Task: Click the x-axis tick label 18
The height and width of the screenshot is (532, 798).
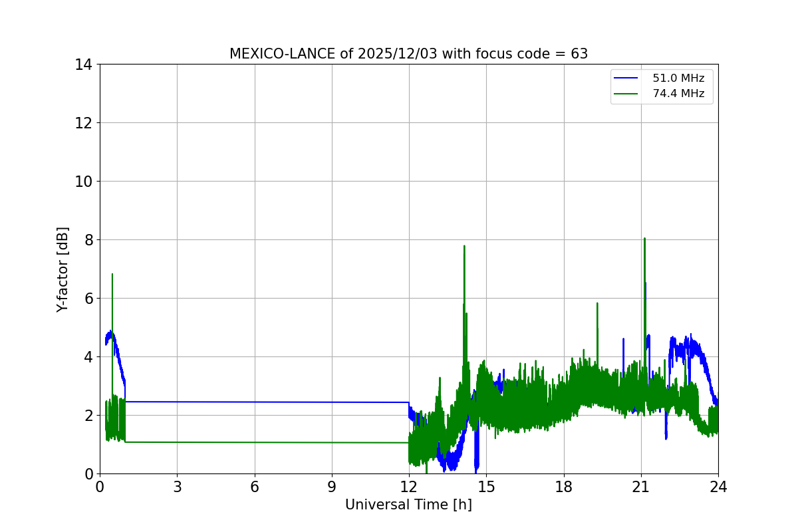Action: [564, 487]
